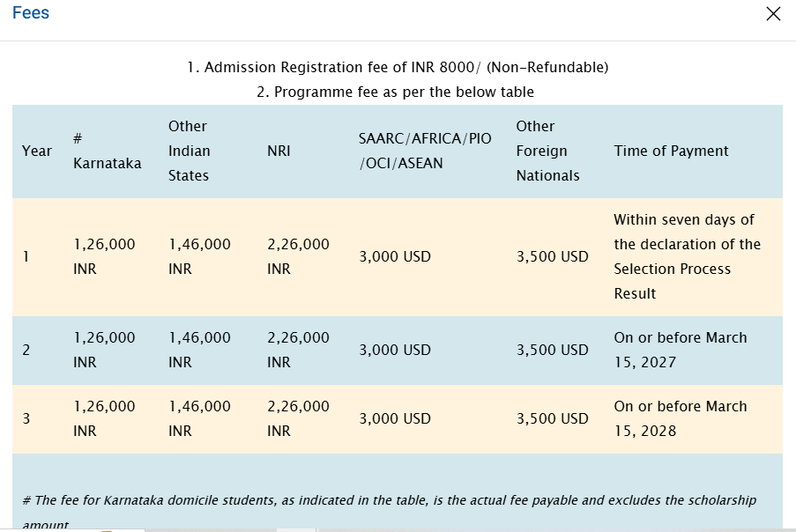The image size is (796, 532).
Task: Select the Admission Registration fee line
Action: pos(398,67)
